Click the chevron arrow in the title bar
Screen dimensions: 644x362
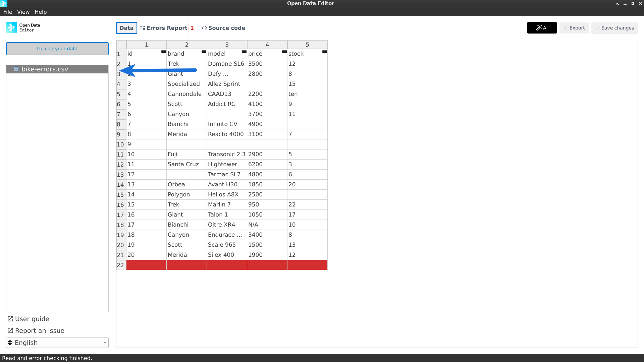[x=617, y=4]
